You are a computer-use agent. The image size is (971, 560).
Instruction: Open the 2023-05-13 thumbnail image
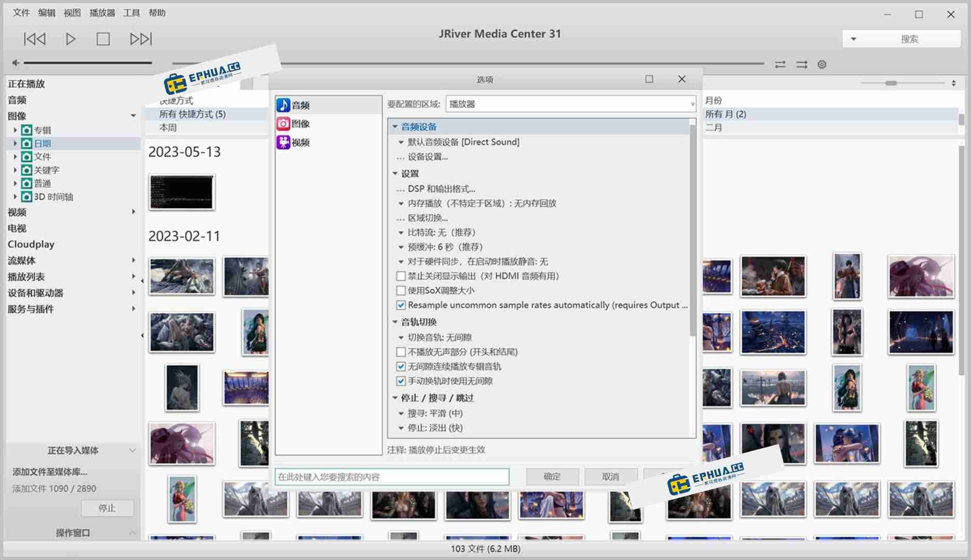[182, 192]
